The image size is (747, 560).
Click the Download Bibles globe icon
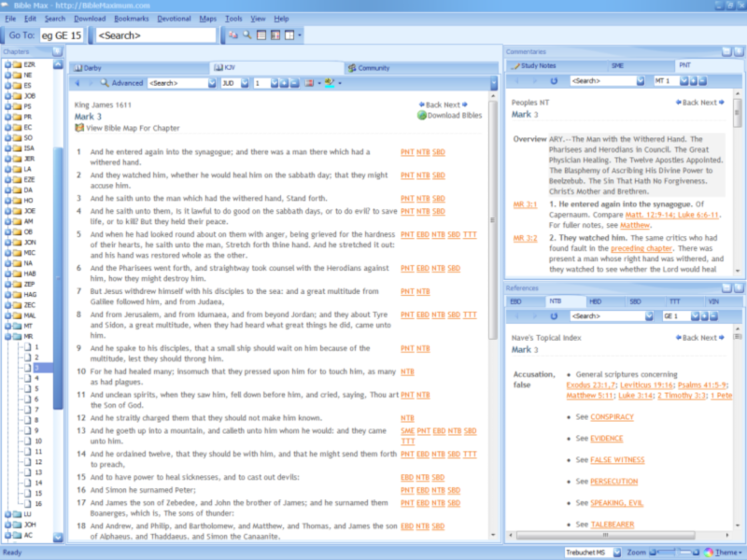422,116
